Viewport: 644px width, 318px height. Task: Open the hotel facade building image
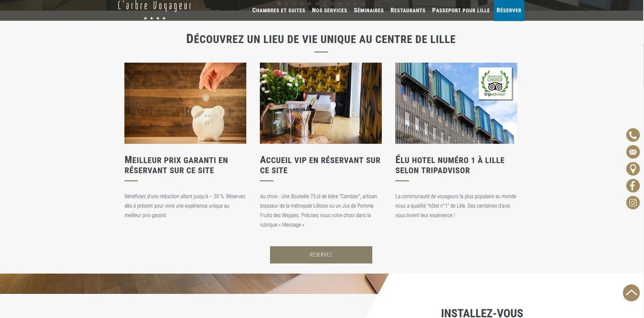456,103
